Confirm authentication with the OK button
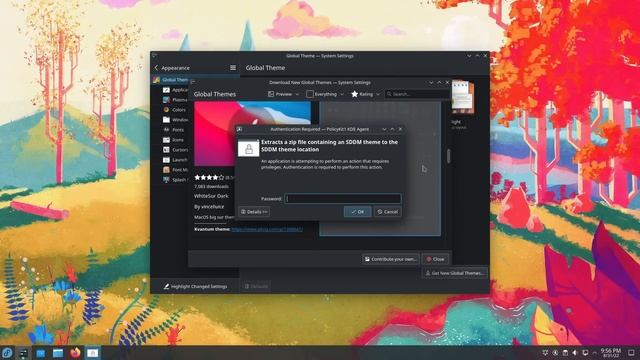640x360 pixels. pos(357,212)
